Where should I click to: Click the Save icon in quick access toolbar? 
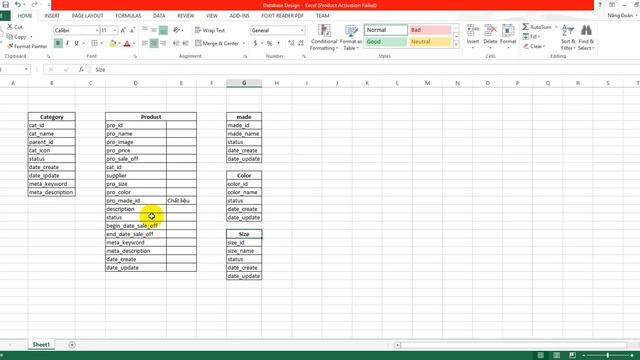pos(6,4)
